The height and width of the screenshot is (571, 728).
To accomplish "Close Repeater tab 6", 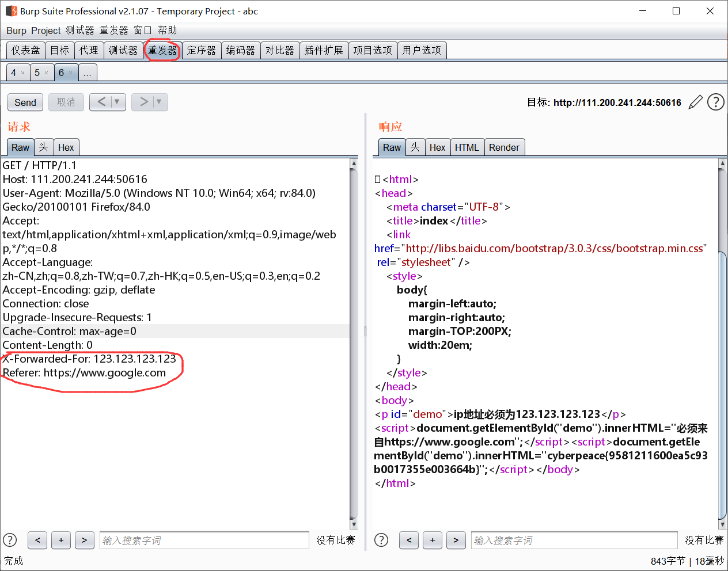I will pyautogui.click(x=70, y=73).
